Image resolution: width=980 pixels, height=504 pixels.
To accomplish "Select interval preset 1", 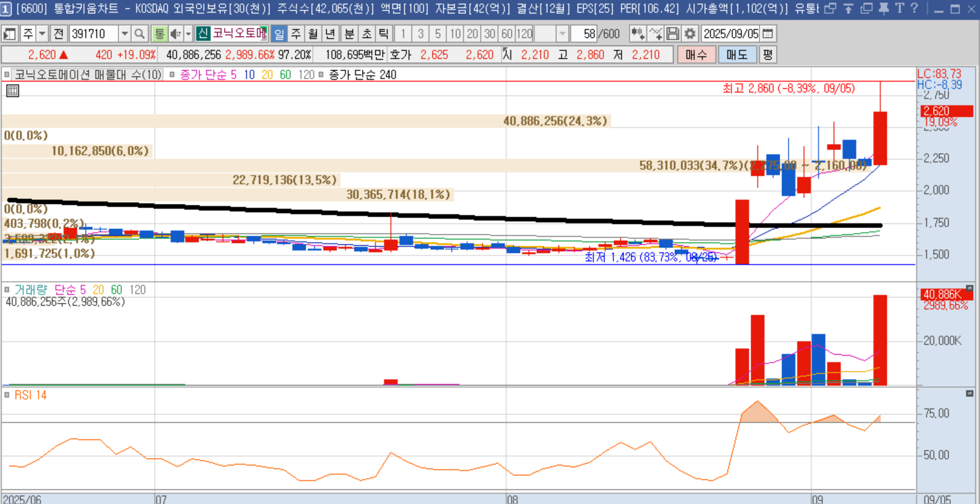I will (404, 34).
